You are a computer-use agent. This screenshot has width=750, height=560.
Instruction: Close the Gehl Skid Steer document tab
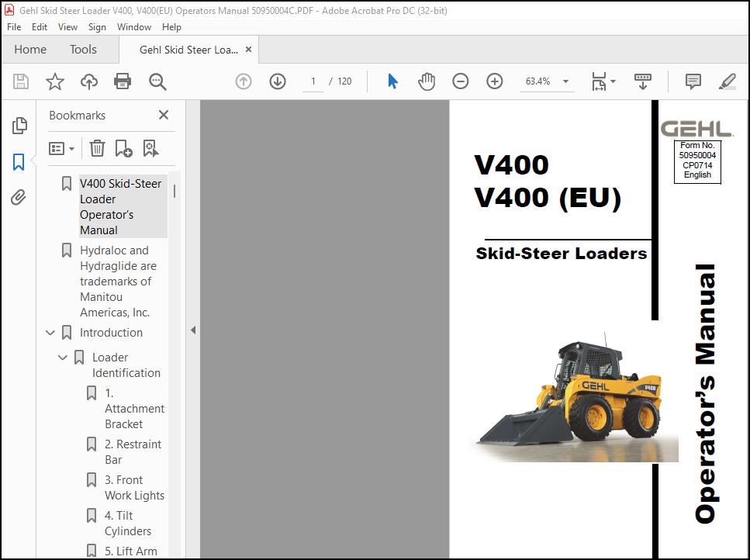(248, 50)
